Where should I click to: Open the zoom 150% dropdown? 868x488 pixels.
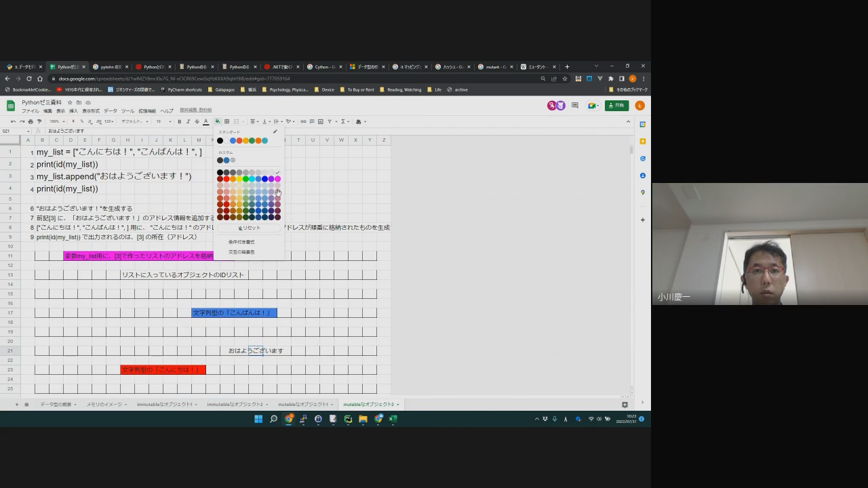pos(56,122)
